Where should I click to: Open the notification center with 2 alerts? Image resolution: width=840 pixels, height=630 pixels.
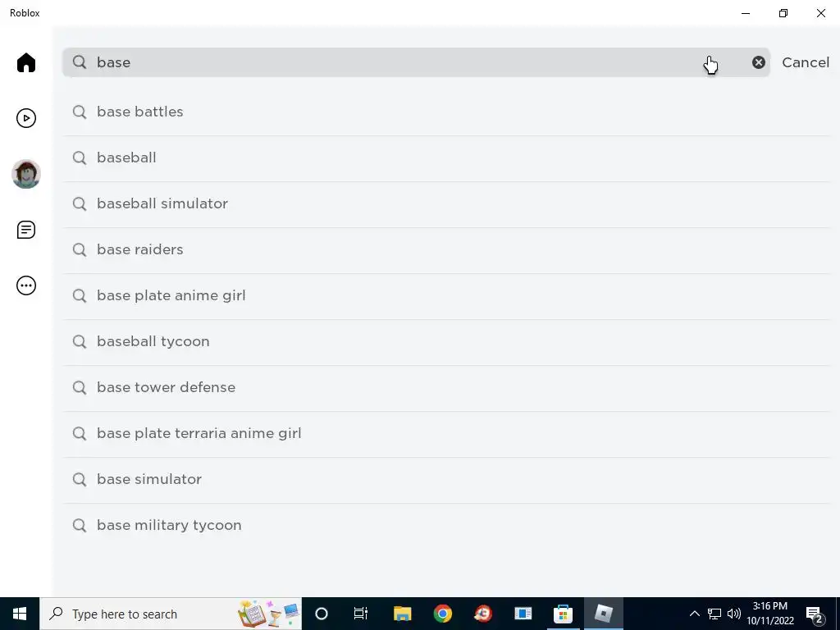815,614
